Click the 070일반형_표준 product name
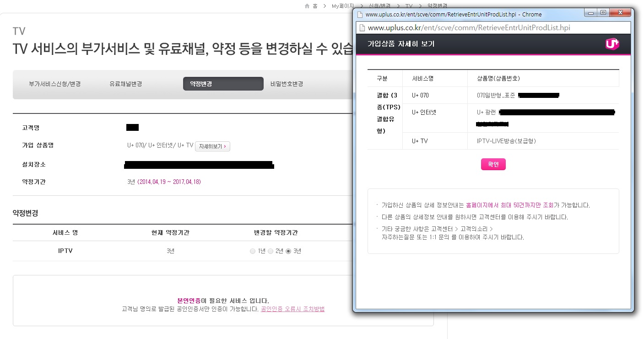 [x=496, y=96]
